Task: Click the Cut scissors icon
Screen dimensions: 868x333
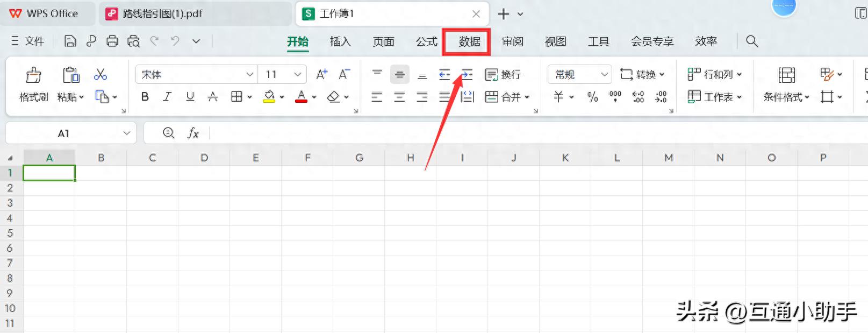Action: pos(101,74)
